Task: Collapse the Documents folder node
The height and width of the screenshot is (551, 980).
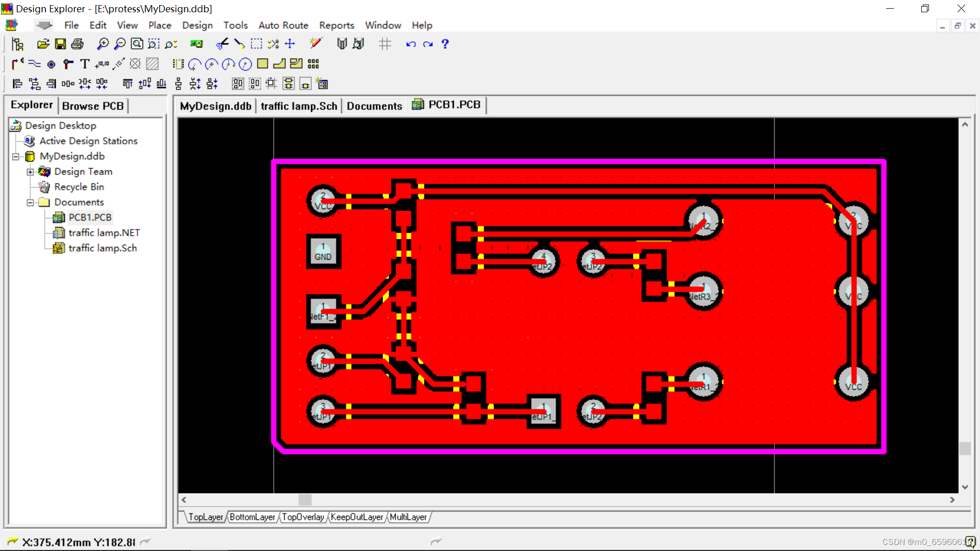Action: (x=30, y=203)
